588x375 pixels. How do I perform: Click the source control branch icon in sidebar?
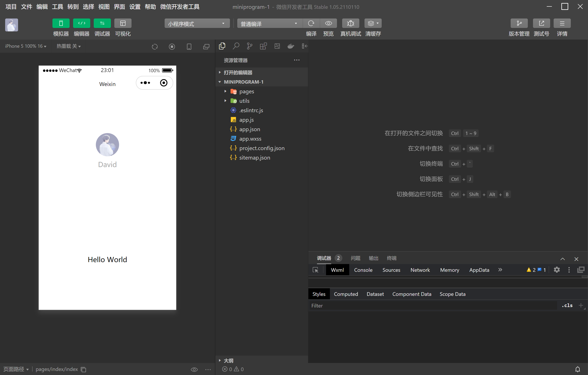(250, 46)
